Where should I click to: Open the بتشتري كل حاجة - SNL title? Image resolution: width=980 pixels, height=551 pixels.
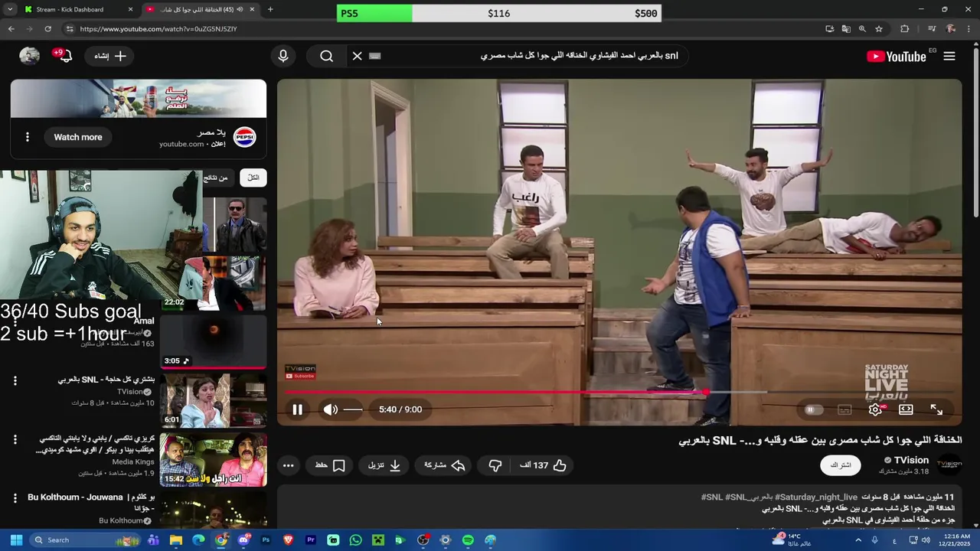106,380
